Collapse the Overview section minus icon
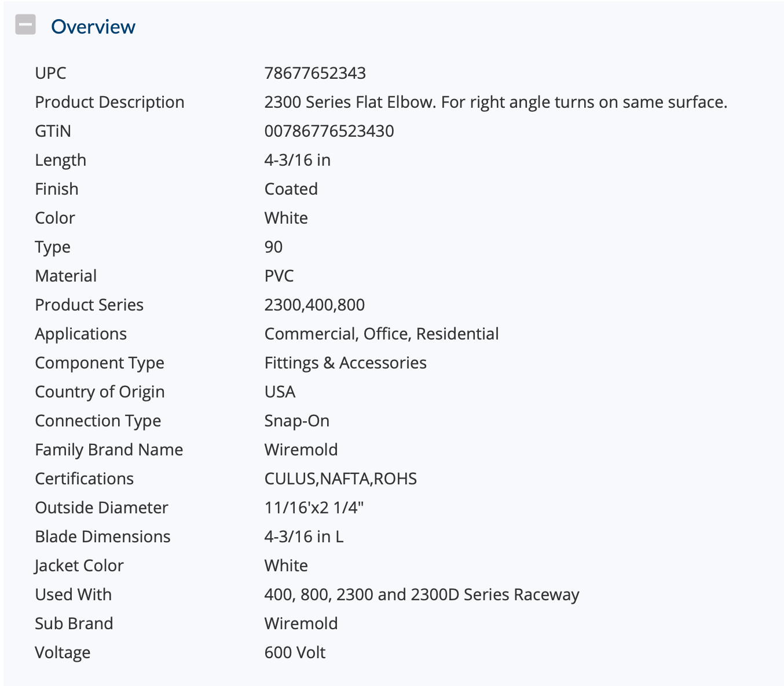The width and height of the screenshot is (784, 686). (25, 25)
